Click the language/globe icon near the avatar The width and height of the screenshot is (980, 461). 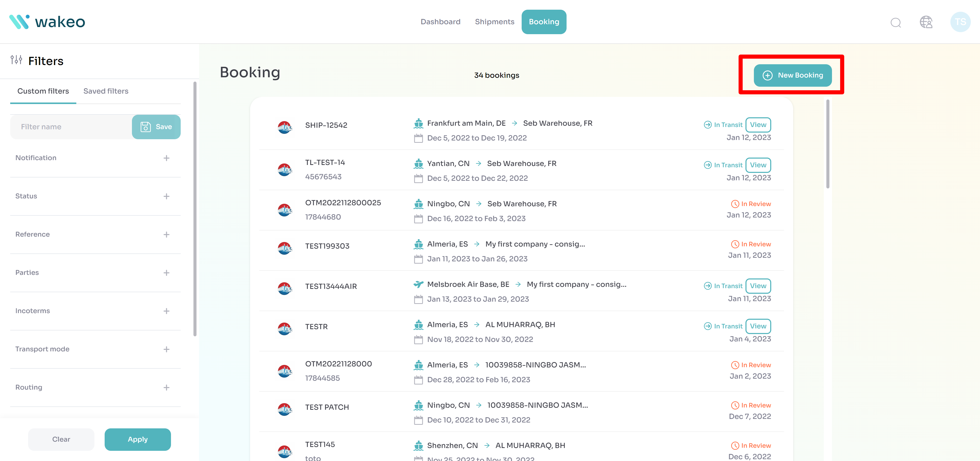click(x=926, y=22)
